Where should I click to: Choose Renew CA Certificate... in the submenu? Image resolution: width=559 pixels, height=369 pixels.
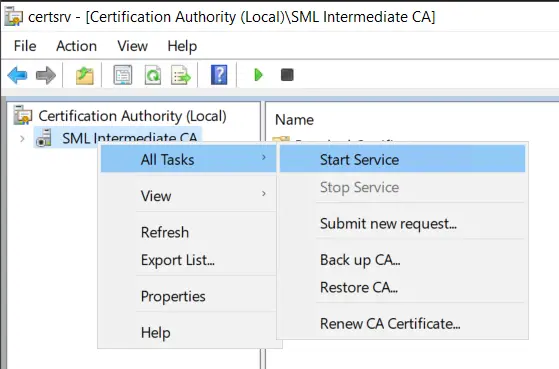tap(402, 323)
